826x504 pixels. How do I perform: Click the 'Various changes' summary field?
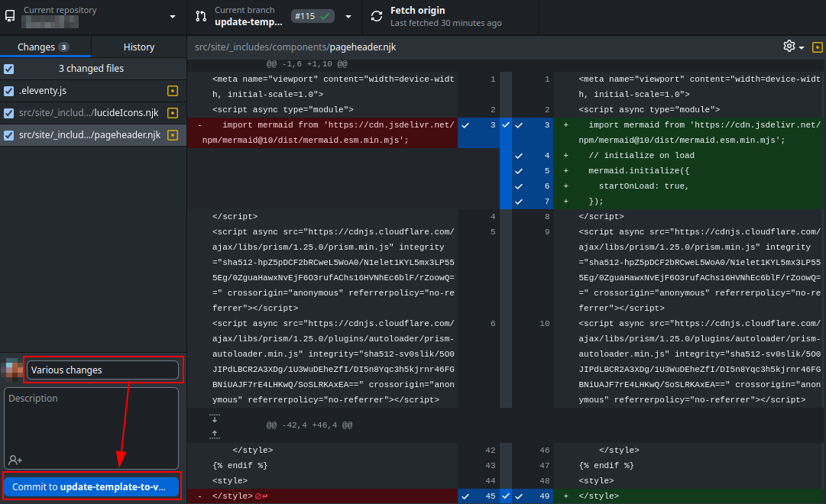(x=103, y=370)
